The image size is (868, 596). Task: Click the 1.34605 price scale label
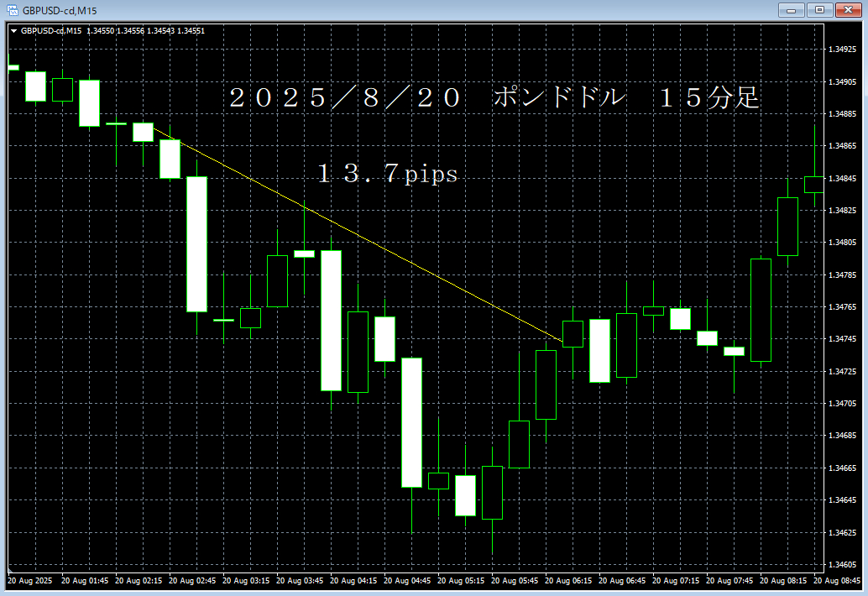[842, 565]
